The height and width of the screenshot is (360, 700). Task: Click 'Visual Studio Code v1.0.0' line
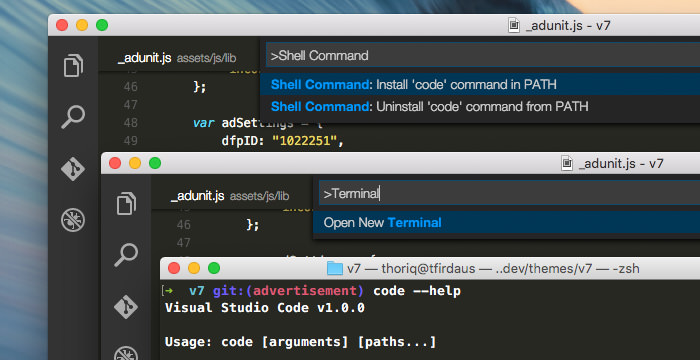265,308
